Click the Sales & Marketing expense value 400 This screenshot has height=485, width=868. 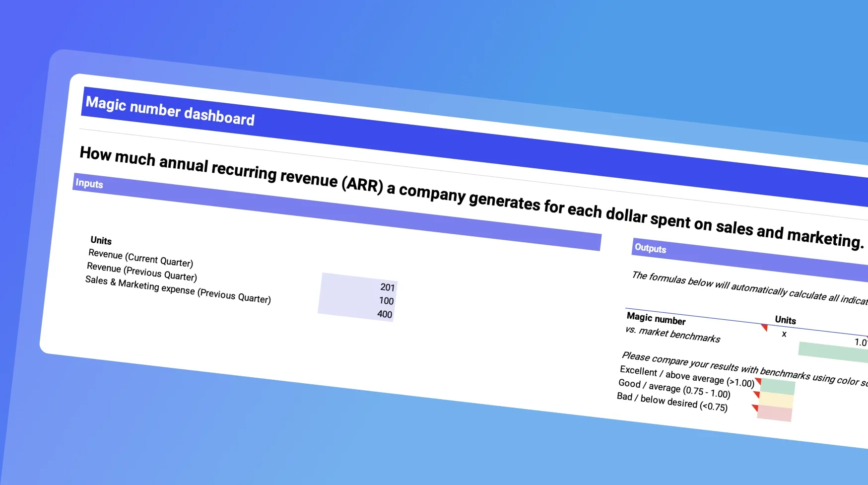(x=384, y=314)
